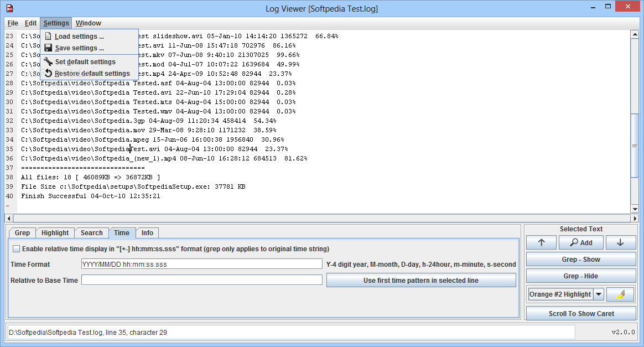
Task: Click the wrench icon beside Set default settings
Action: point(49,61)
